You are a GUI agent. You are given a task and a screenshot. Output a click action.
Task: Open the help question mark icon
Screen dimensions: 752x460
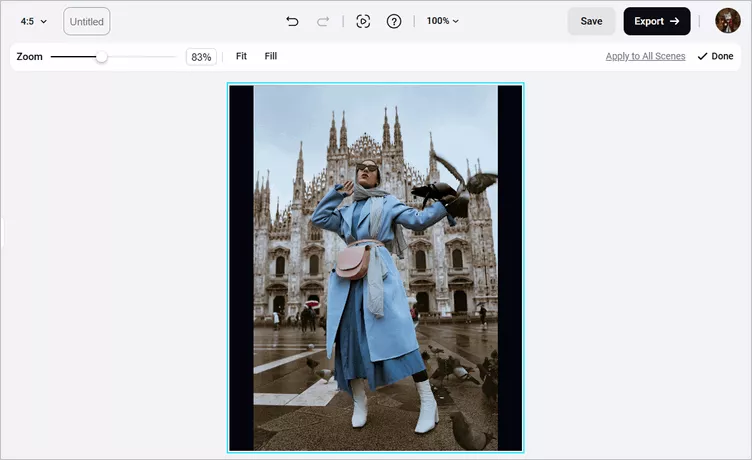pos(394,21)
